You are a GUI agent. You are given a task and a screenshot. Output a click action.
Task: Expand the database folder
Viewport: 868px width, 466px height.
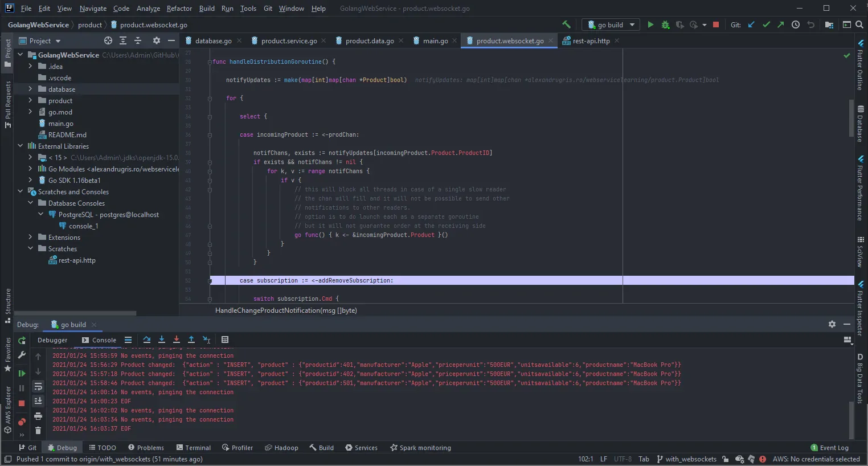coord(30,89)
